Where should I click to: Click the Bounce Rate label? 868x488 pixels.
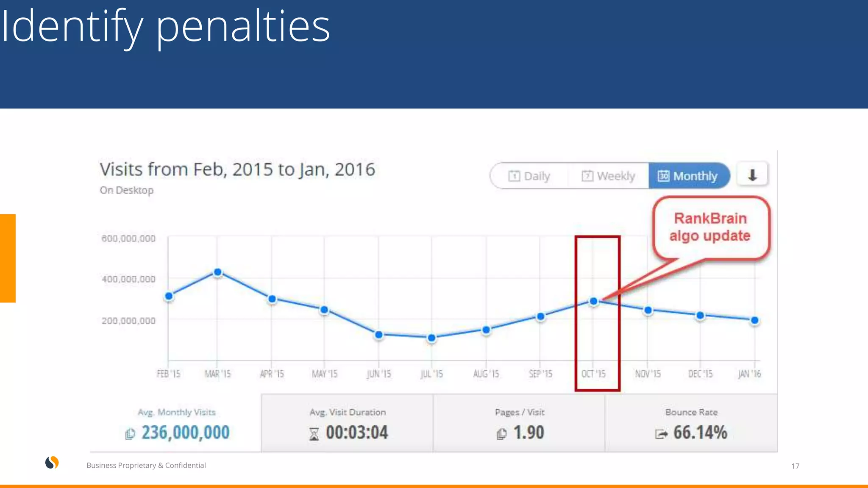pyautogui.click(x=691, y=412)
